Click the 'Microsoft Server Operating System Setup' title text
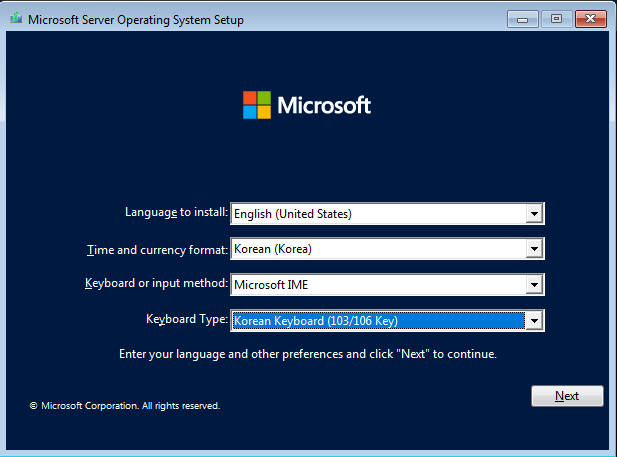This screenshot has width=617, height=457. click(136, 20)
